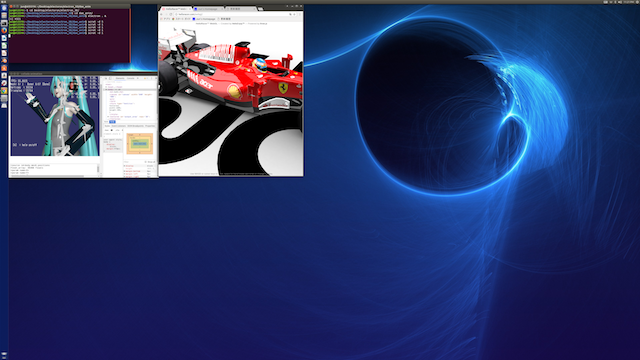Open Firefox from the Ubuntu launcher
640x360 pixels.
point(4,30)
